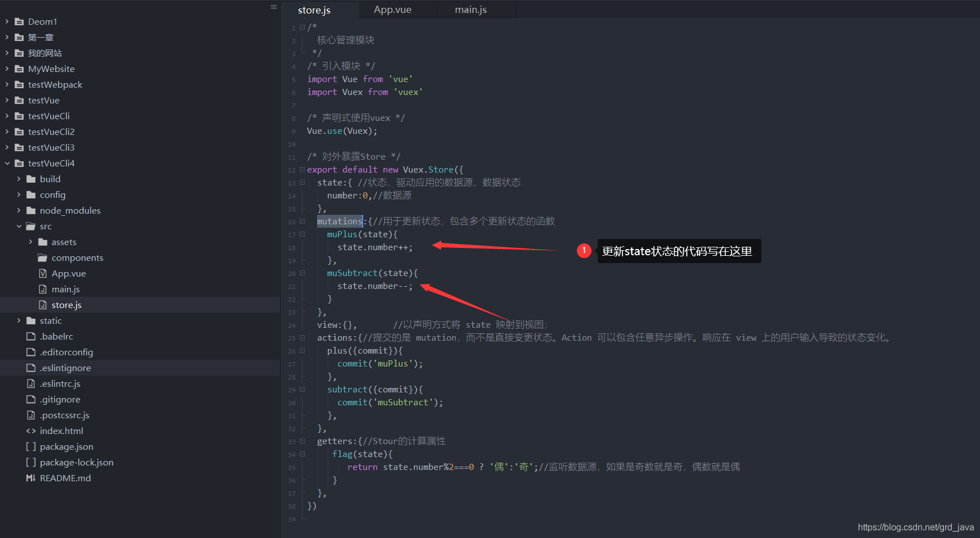Expand the node_modules folder chevron
Screen dimensions: 980x538
coord(19,210)
